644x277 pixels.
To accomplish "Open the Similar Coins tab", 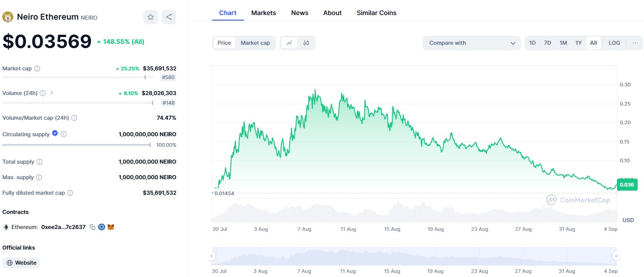I will 376,13.
